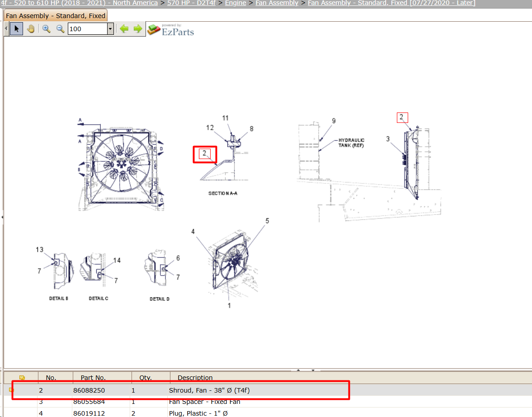Select callout 4 on isometric fan view

click(193, 232)
